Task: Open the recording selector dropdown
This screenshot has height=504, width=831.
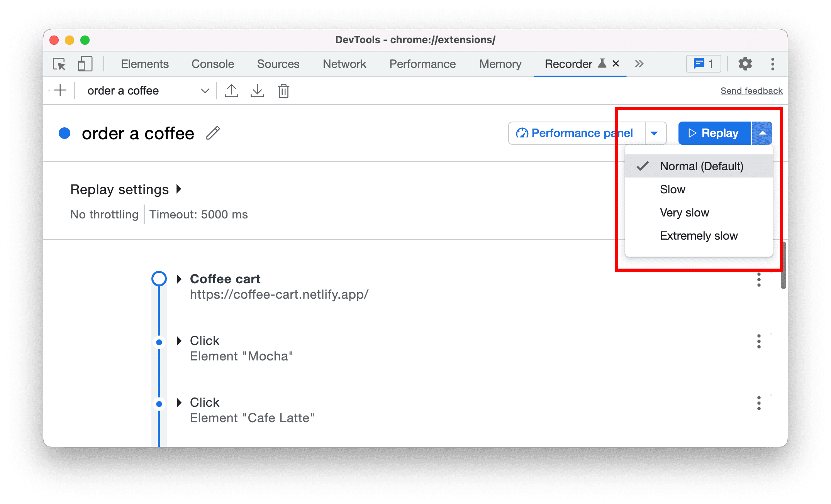Action: (x=205, y=91)
